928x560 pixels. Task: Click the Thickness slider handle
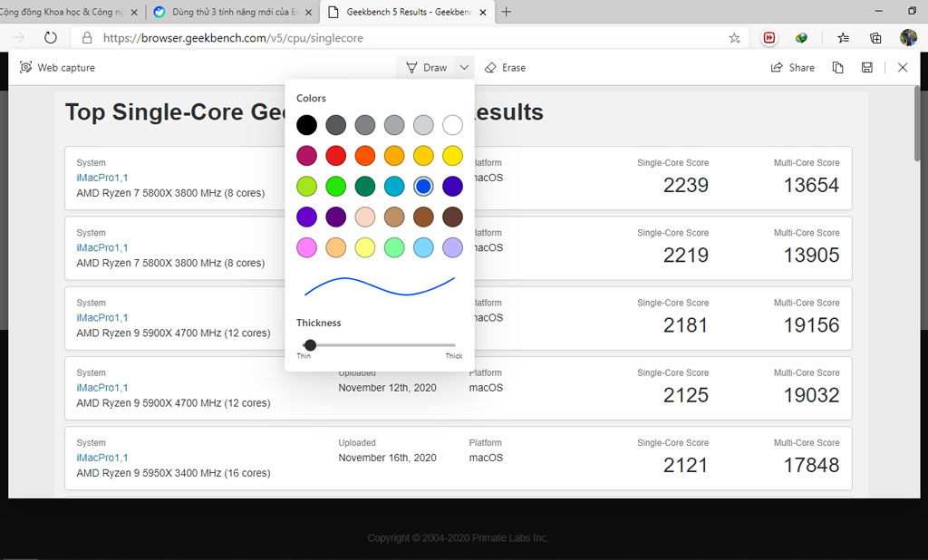coord(310,345)
